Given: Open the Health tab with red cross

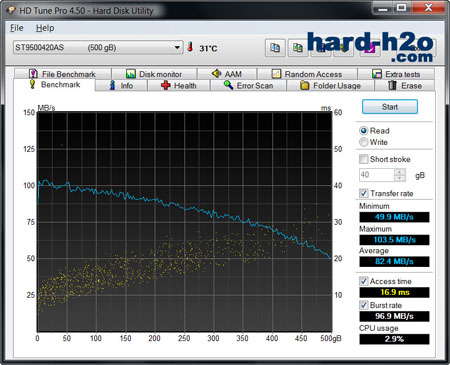Looking at the screenshot, I should coord(179,86).
